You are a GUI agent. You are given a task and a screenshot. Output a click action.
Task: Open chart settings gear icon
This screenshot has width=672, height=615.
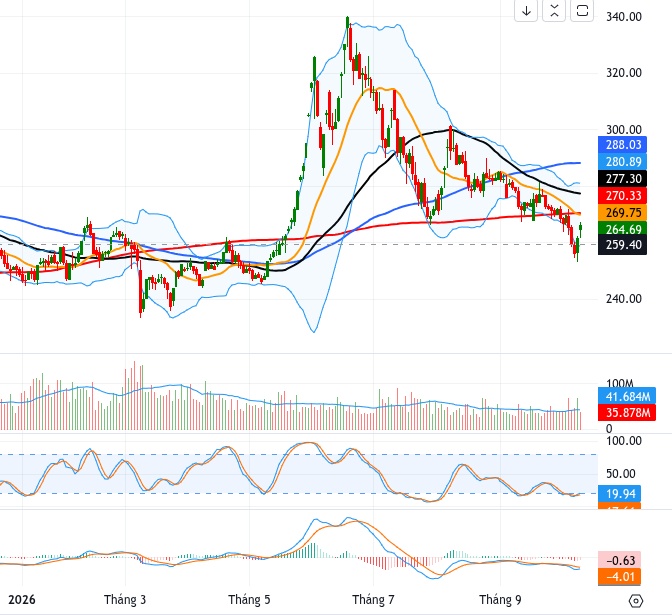[636, 601]
